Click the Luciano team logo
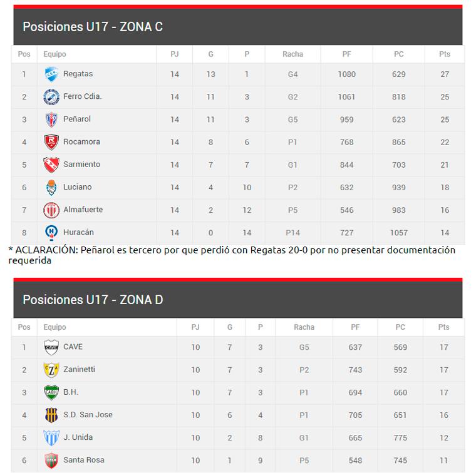 [51, 187]
